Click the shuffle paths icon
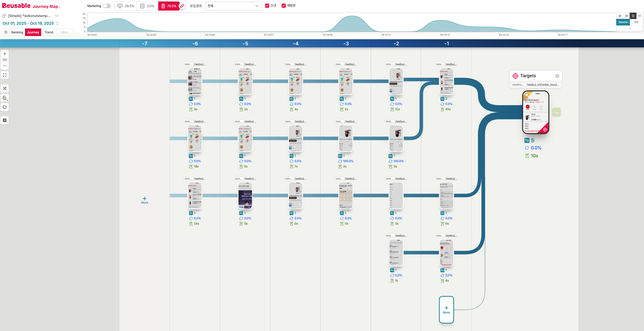The width and height of the screenshot is (644, 331). click(5, 88)
